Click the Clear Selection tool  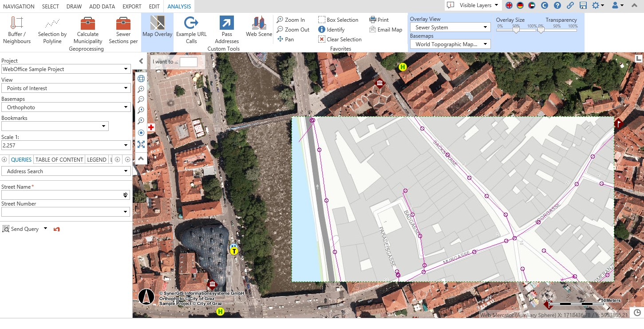click(340, 39)
